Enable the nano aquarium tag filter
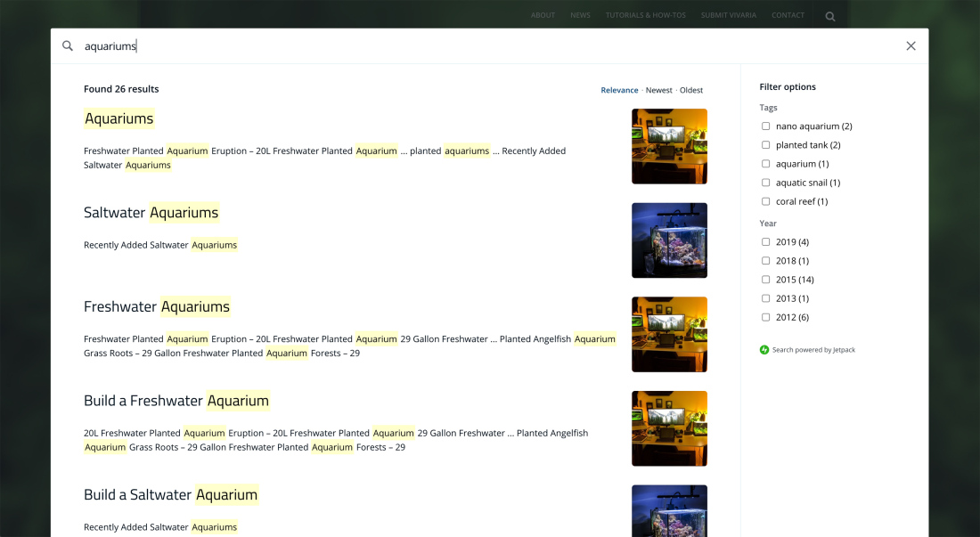Screen dimensions: 980x537 tap(765, 126)
